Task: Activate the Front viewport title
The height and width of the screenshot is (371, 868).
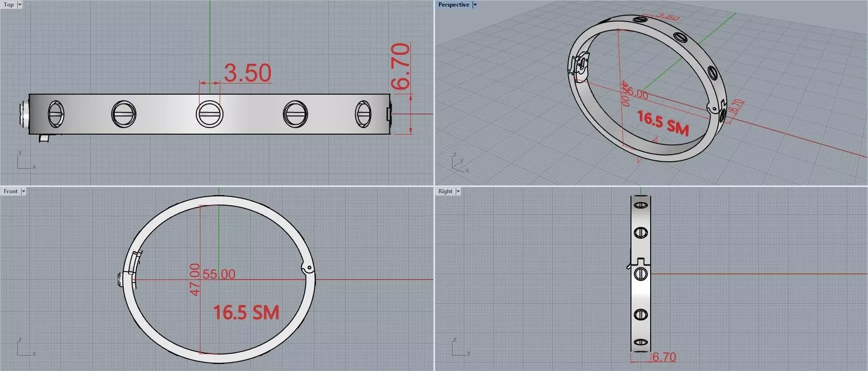Action: 11,191
